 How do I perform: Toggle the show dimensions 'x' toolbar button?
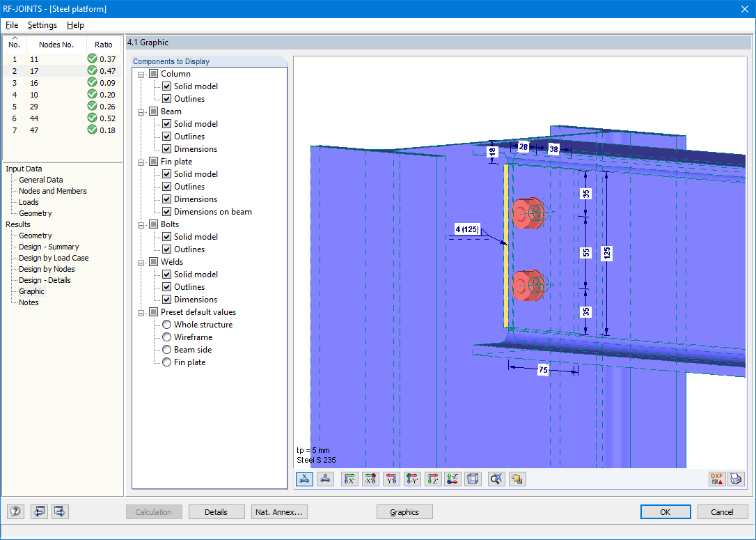pyautogui.click(x=304, y=479)
